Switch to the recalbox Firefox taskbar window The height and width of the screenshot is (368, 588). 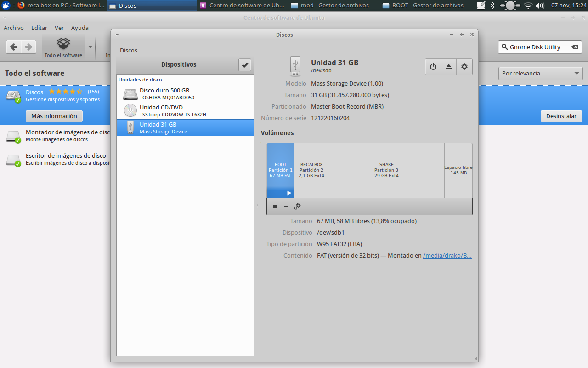point(61,6)
